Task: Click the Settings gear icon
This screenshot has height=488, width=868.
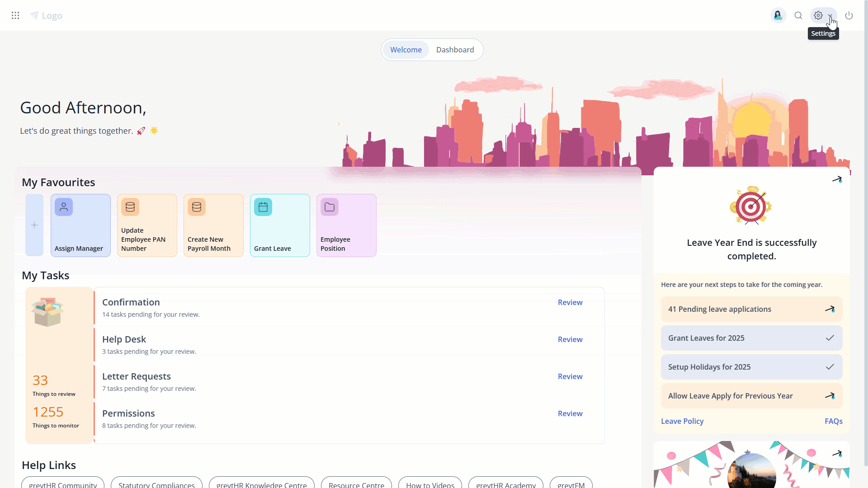Action: pyautogui.click(x=818, y=16)
